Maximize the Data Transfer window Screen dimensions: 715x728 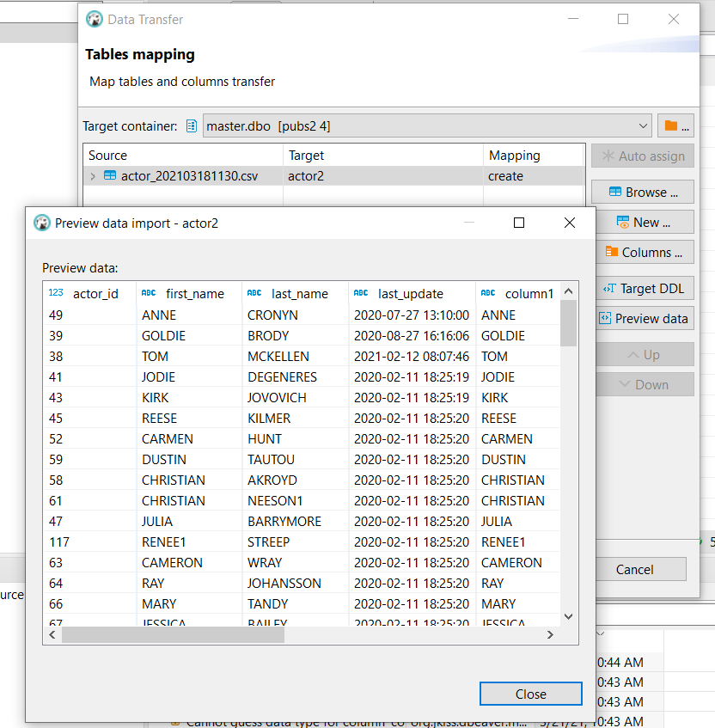(x=623, y=19)
